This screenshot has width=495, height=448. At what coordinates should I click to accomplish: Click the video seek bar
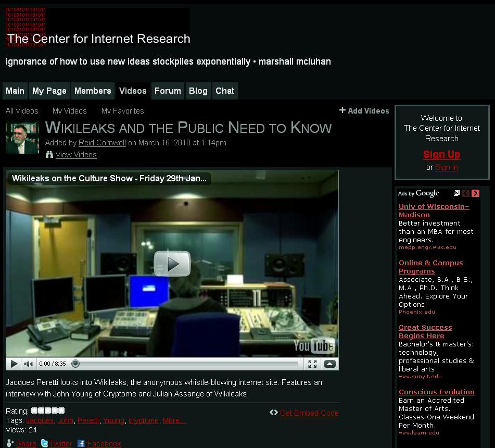(x=187, y=364)
